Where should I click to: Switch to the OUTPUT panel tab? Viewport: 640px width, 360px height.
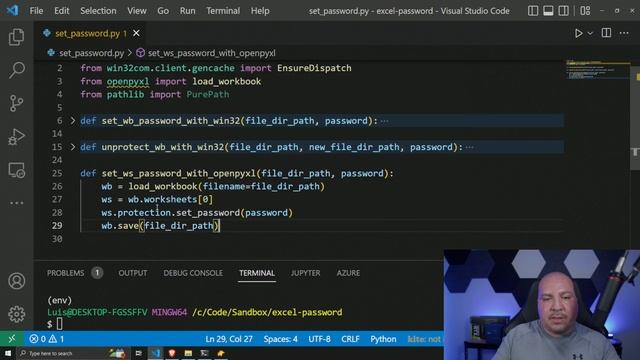(133, 273)
